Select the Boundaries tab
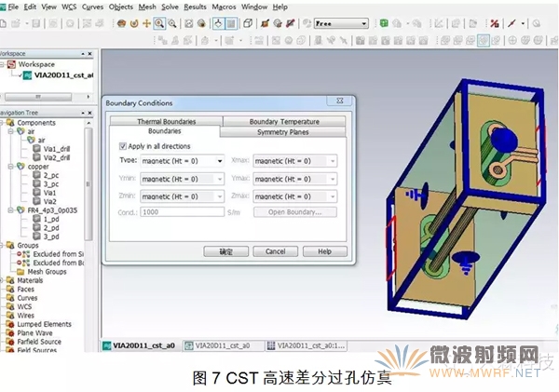 pos(165,131)
